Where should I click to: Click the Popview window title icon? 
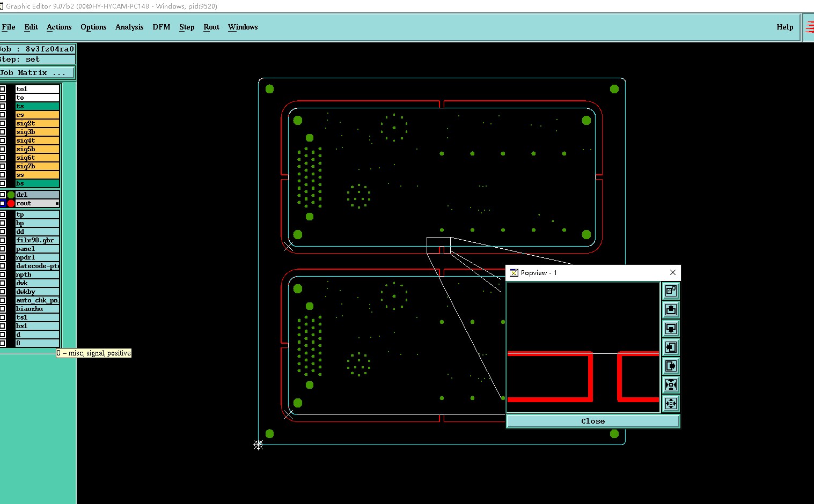click(x=514, y=273)
